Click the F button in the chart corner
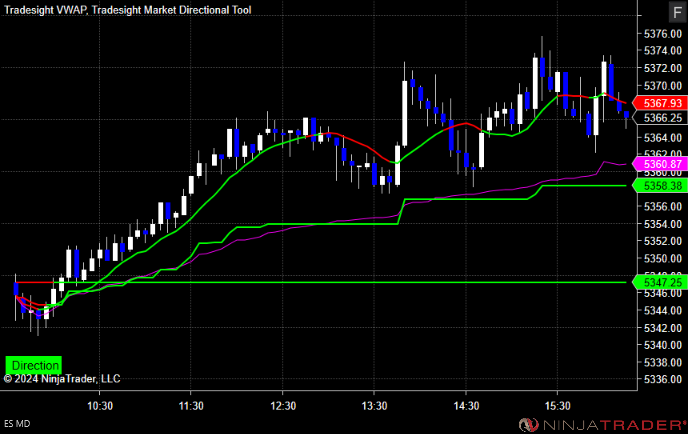 click(x=677, y=12)
